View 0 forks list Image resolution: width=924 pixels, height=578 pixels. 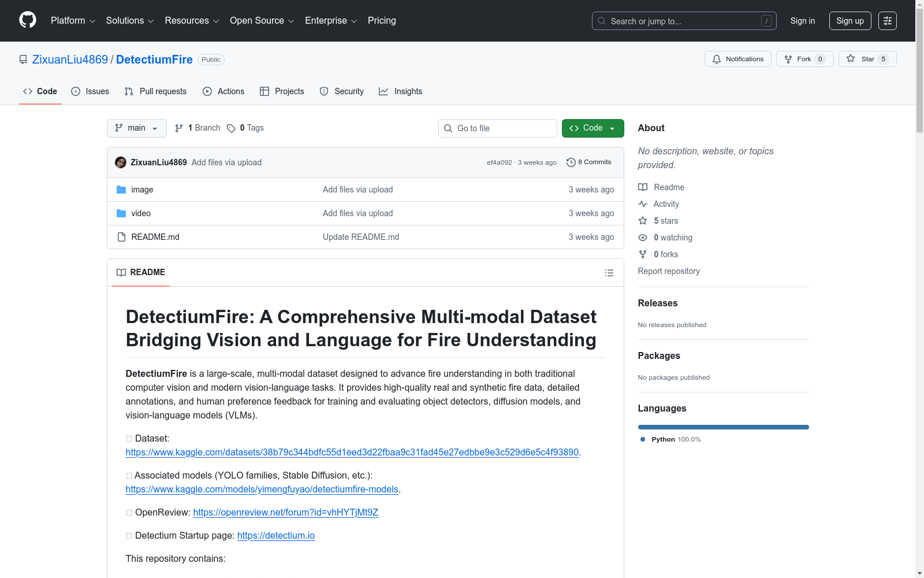(x=658, y=254)
